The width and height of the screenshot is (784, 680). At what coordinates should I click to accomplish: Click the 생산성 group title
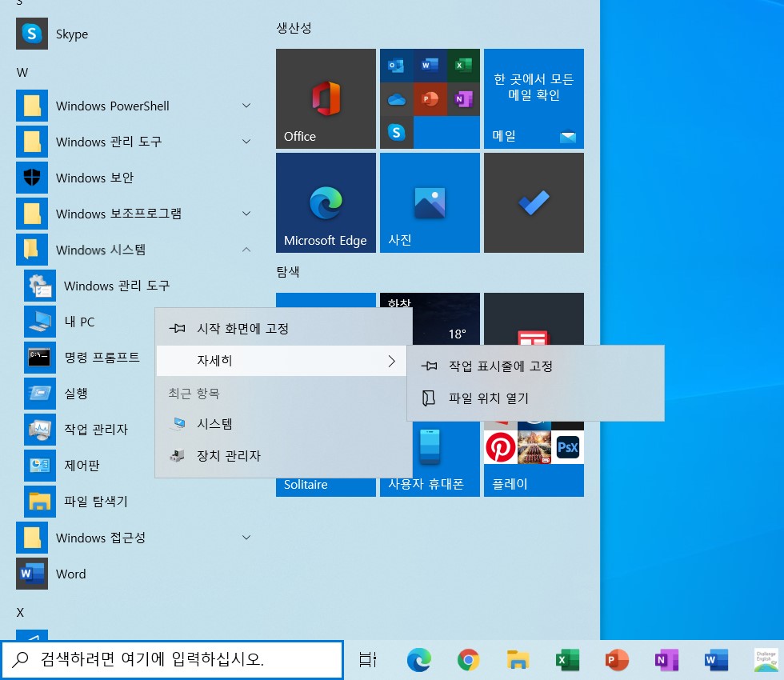tap(294, 28)
